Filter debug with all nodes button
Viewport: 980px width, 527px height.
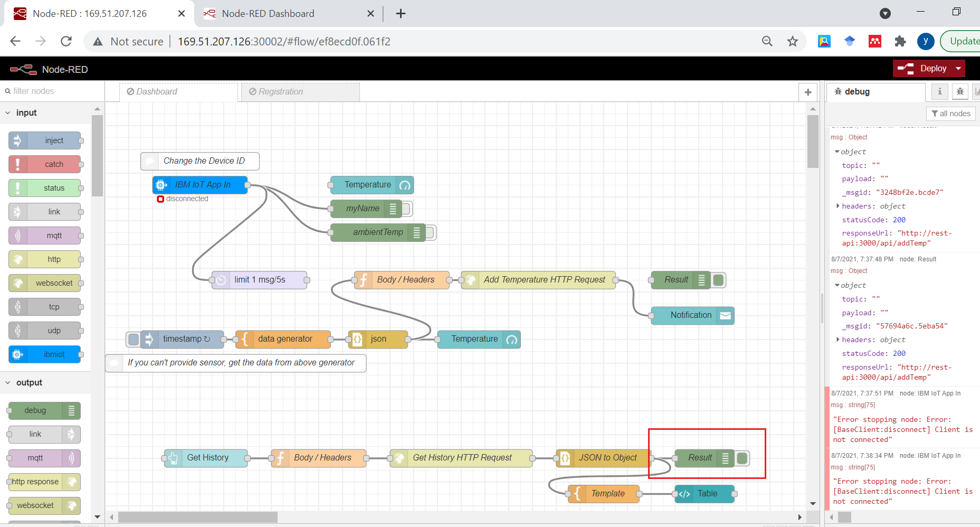tap(951, 114)
